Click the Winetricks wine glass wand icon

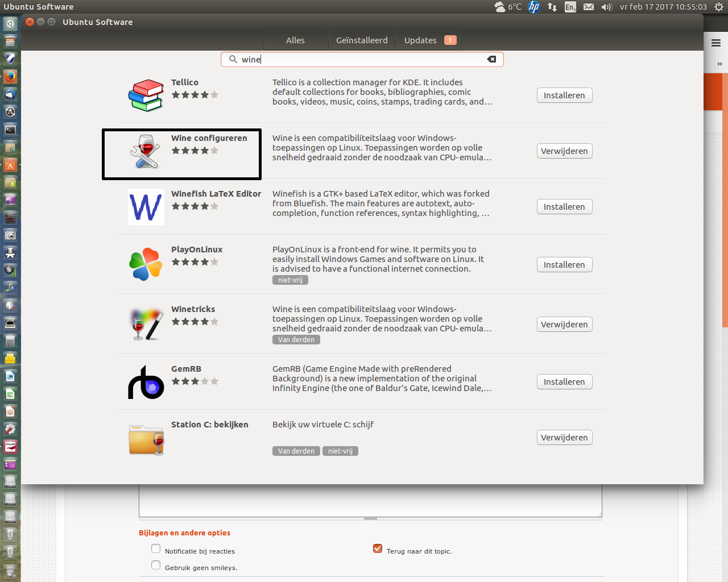146,324
